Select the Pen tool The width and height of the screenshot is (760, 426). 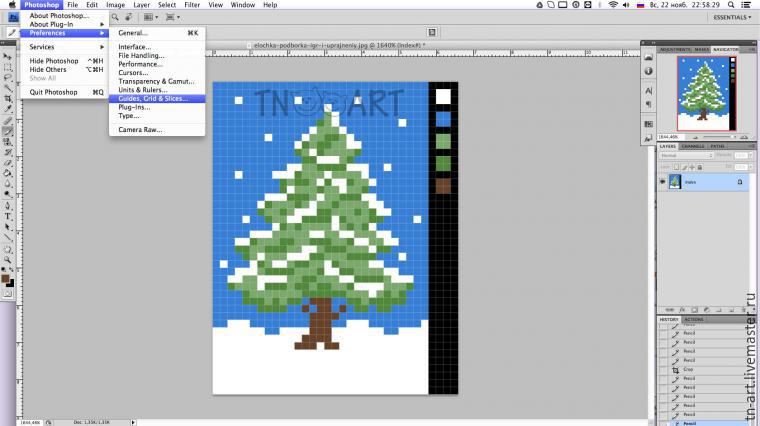click(8, 206)
